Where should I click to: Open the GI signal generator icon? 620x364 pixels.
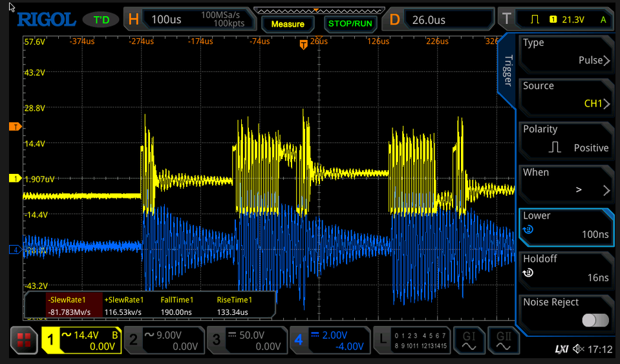tap(469, 341)
